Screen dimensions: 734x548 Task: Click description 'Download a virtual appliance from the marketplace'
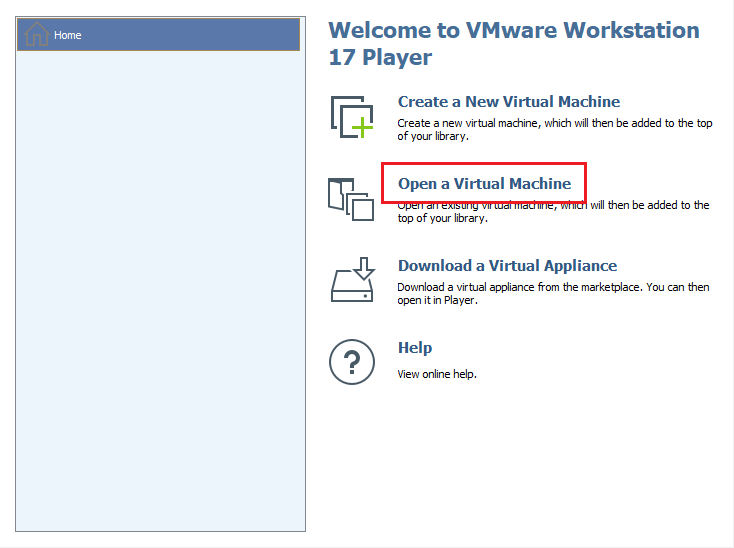click(553, 293)
